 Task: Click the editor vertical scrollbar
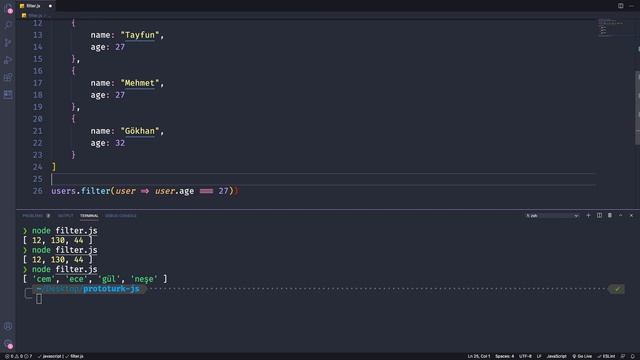click(637, 108)
